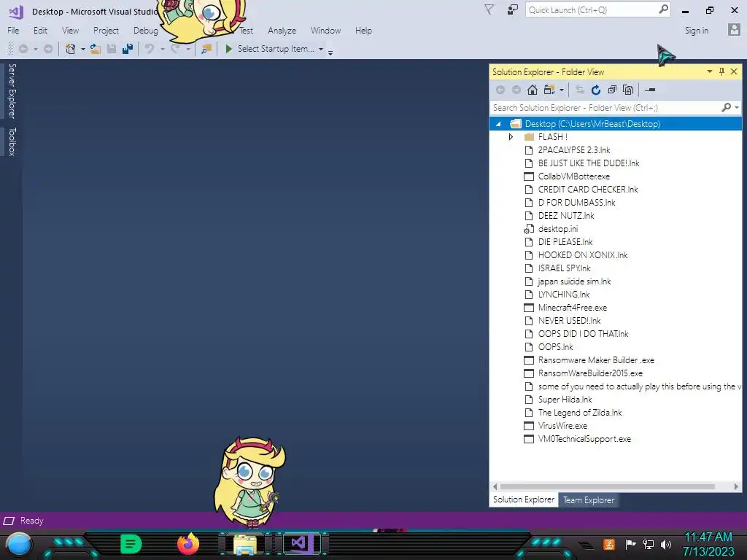747x560 pixels.
Task: Click the New Project toolbar icon
Action: [x=70, y=49]
